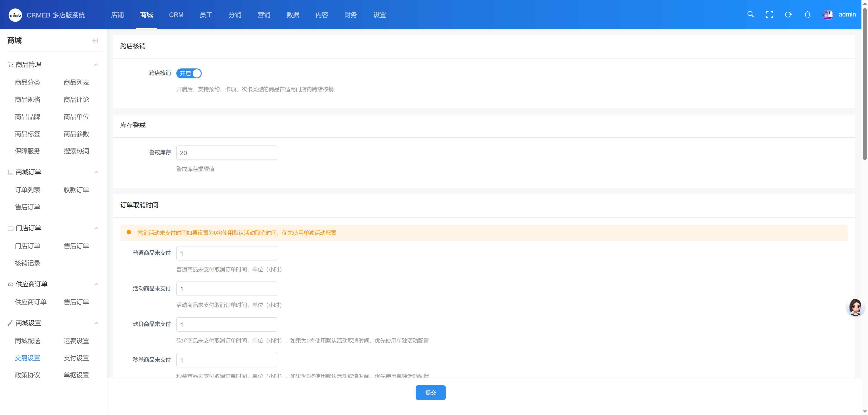Image resolution: width=868 pixels, height=415 pixels.
Task: Open the notification bell
Action: (x=807, y=14)
